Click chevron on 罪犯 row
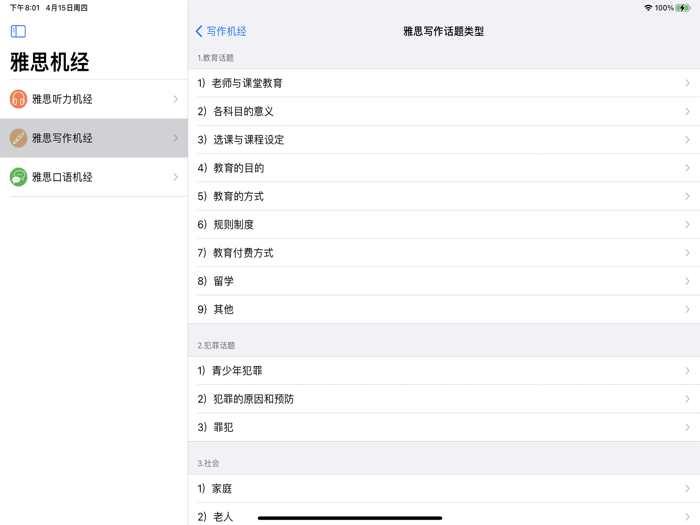 point(688,427)
